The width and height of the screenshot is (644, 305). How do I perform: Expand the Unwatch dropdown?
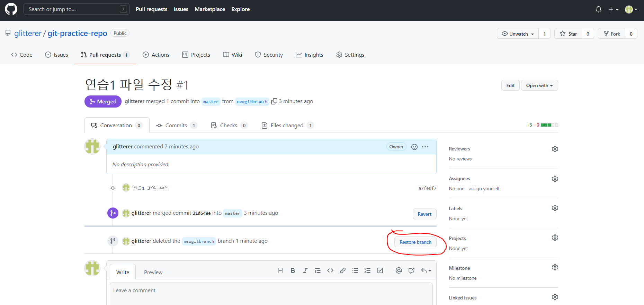tap(518, 34)
